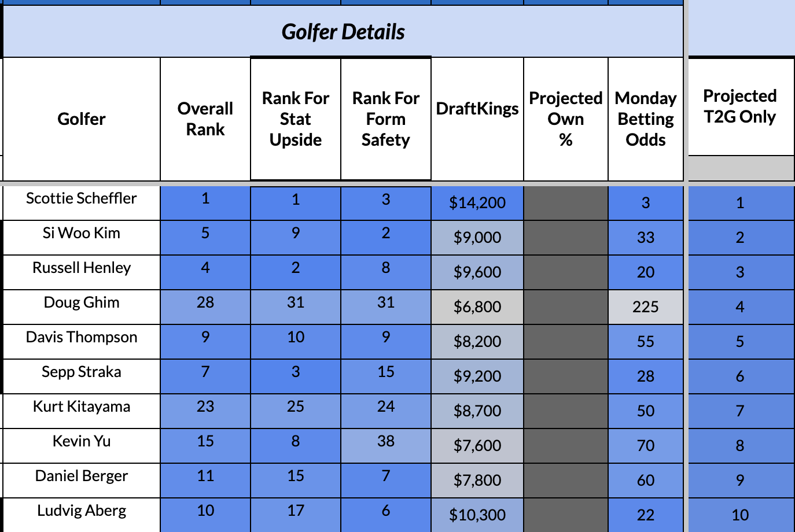
Task: Select Monday Betting Odds header
Action: [x=646, y=119]
